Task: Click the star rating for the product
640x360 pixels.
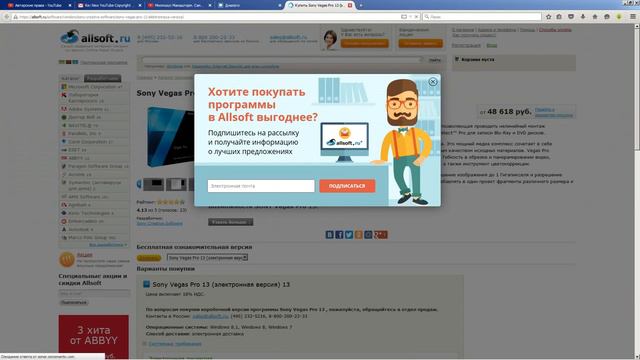Action: pos(170,202)
